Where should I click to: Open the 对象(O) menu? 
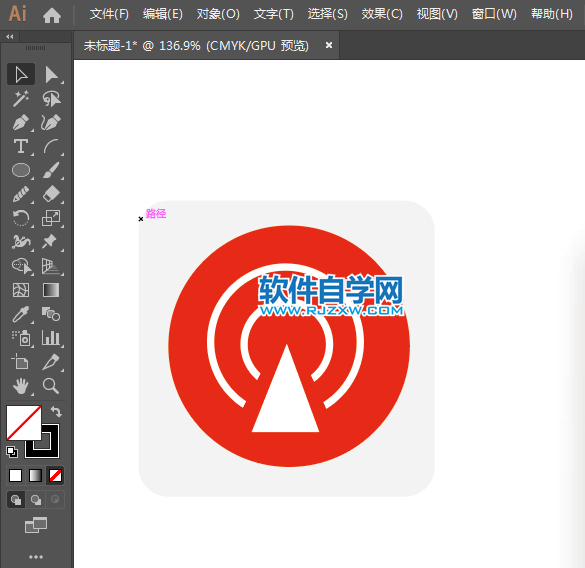(x=218, y=14)
